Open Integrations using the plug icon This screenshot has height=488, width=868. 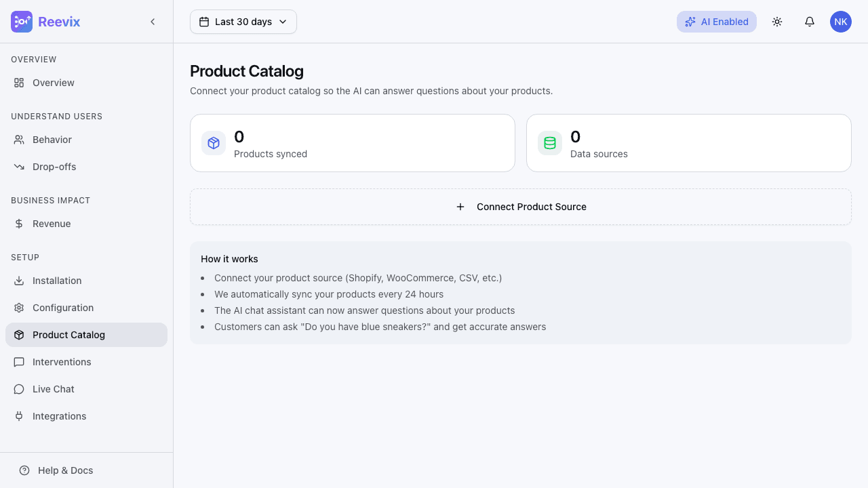20,416
